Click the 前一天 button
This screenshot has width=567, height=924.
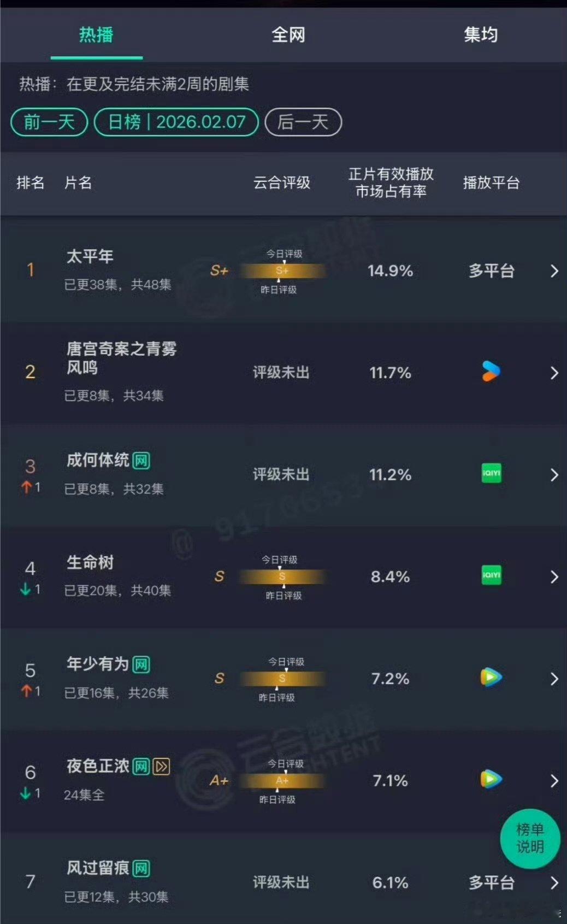tap(49, 122)
